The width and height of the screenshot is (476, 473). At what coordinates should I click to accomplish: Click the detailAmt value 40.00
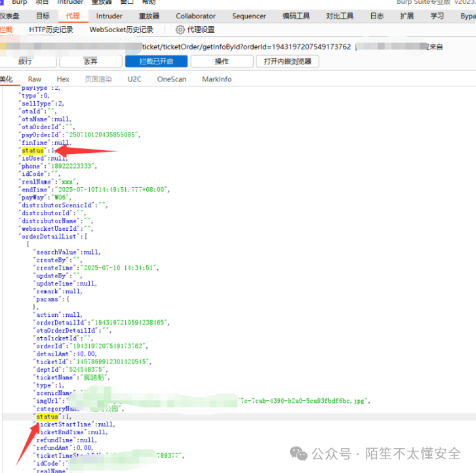pyautogui.click(x=86, y=354)
